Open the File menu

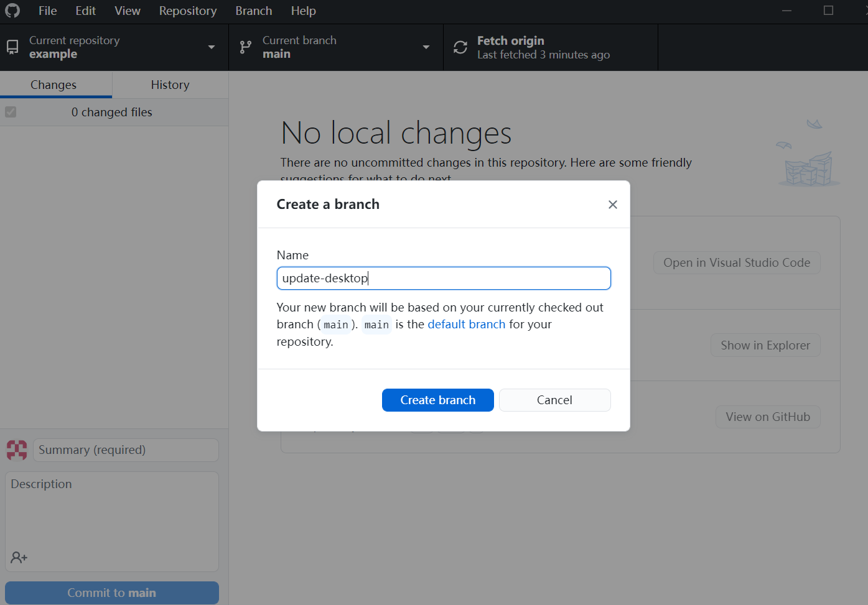47,11
